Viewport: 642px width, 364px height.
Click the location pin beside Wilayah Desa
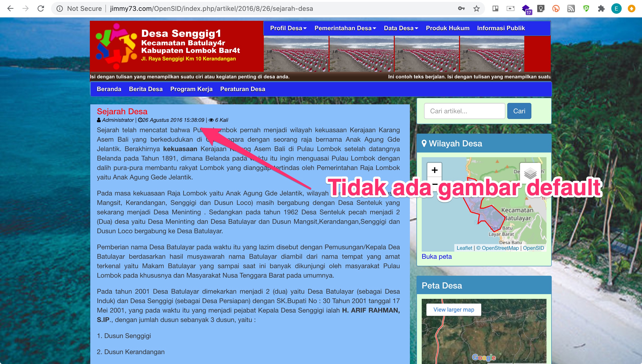(424, 144)
